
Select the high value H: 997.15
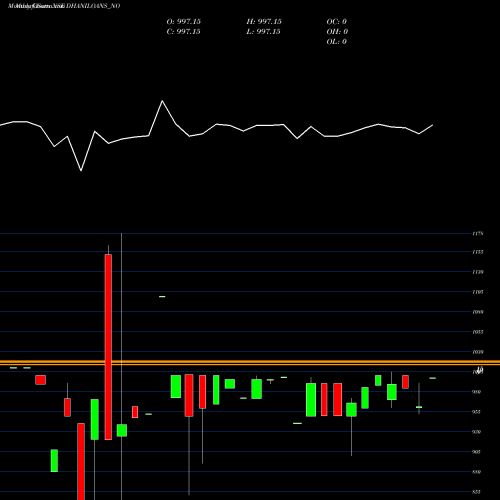(x=264, y=22)
